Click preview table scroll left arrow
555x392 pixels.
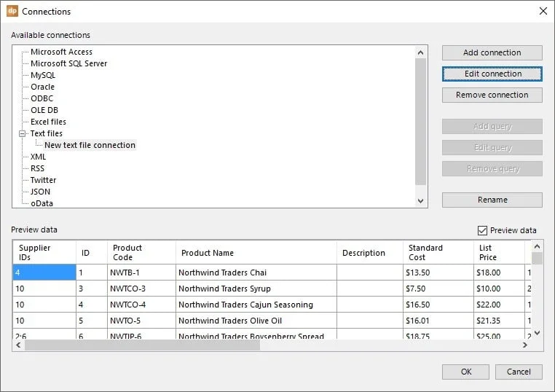(x=18, y=345)
